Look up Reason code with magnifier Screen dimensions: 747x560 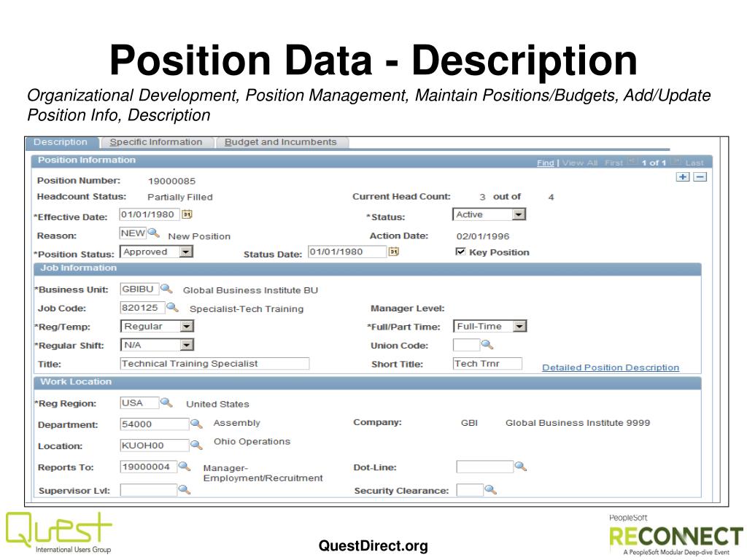pyautogui.click(x=153, y=233)
